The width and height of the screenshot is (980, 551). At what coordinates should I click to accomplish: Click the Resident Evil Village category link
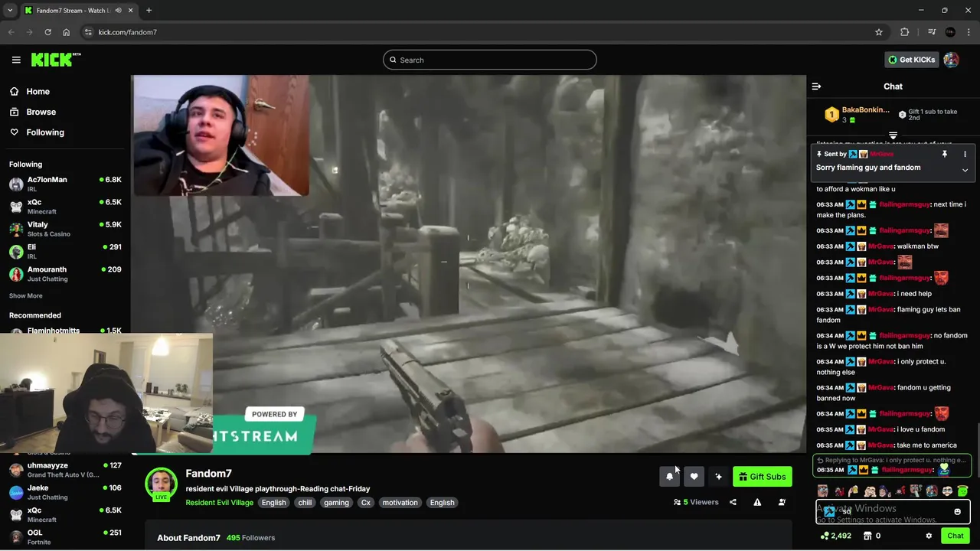(x=219, y=503)
